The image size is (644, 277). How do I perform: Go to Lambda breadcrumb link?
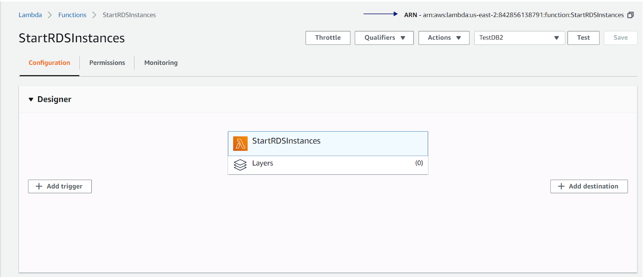(x=30, y=15)
